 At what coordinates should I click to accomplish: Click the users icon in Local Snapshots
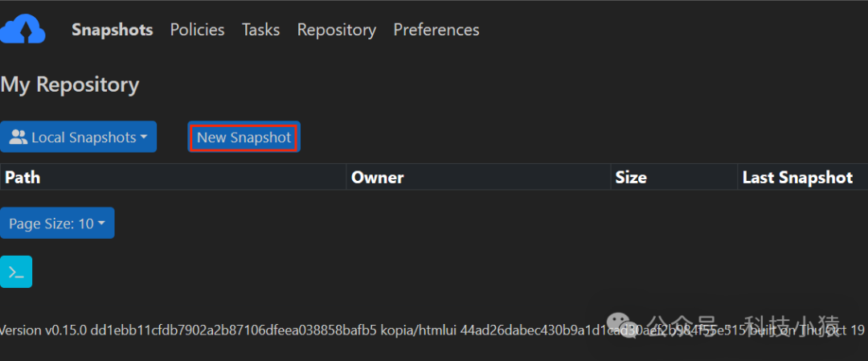tap(18, 137)
